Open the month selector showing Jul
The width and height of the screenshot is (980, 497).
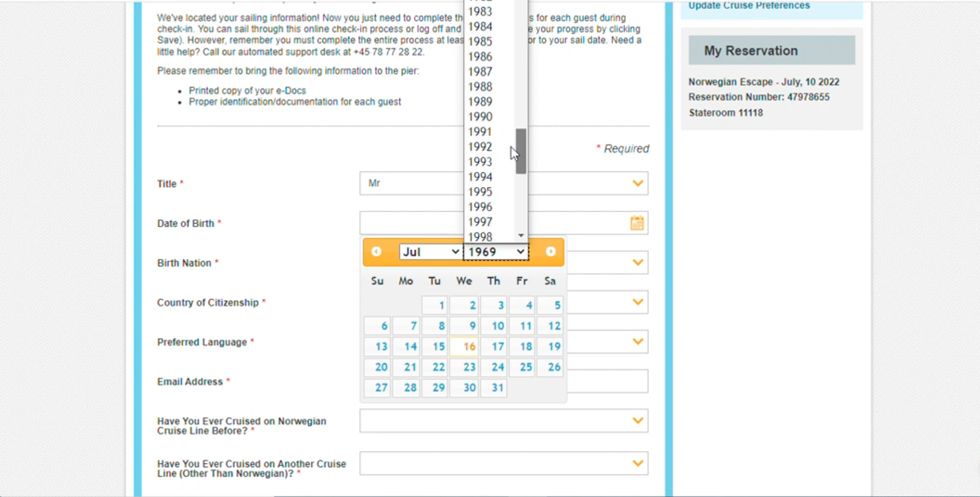(x=430, y=252)
